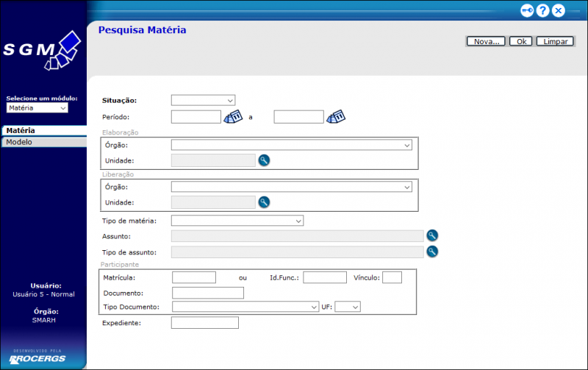The image size is (588, 370).
Task: Click the Limpar button
Action: click(x=555, y=41)
